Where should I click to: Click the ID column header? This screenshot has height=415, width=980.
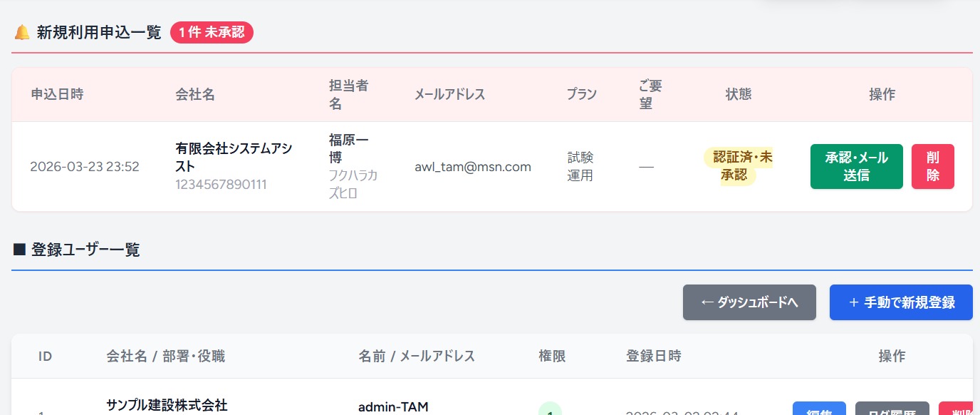click(45, 356)
